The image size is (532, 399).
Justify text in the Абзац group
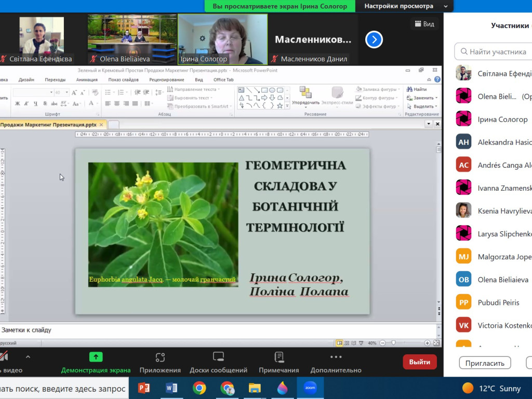135,103
